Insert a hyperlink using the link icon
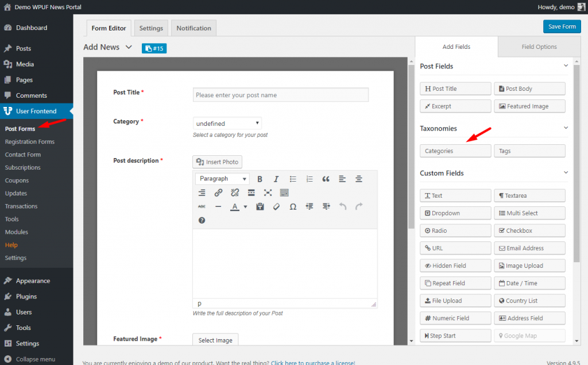 218,193
